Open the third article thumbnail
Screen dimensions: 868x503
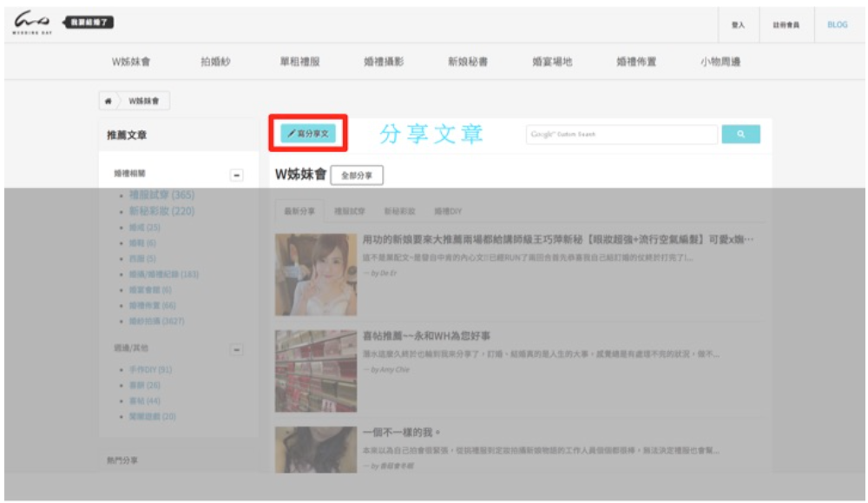tap(316, 449)
